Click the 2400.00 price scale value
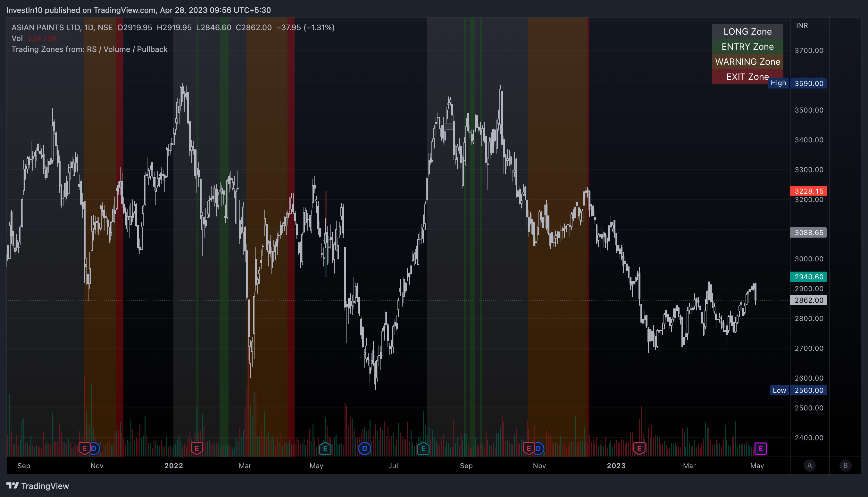 tap(809, 438)
